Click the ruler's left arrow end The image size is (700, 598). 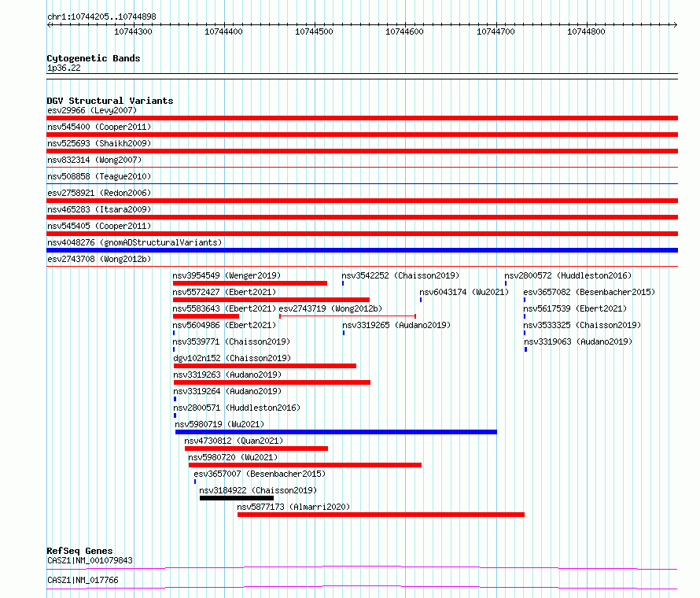(x=49, y=25)
